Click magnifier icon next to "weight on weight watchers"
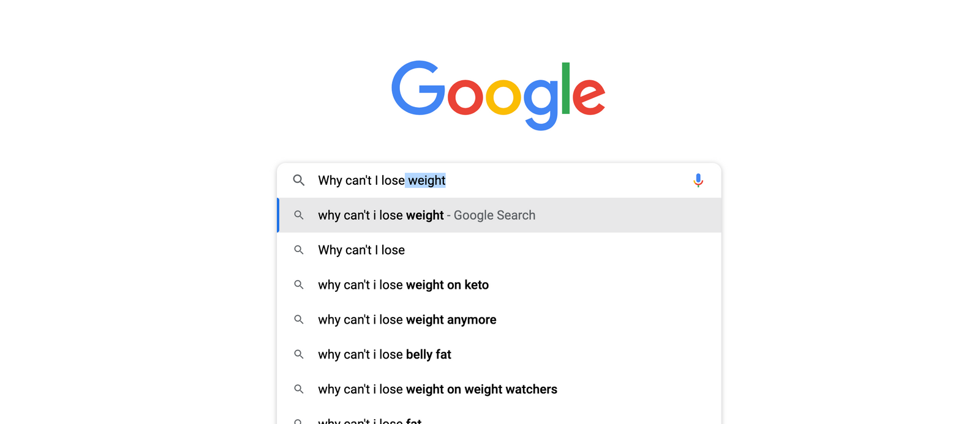The height and width of the screenshot is (424, 980). coord(299,390)
